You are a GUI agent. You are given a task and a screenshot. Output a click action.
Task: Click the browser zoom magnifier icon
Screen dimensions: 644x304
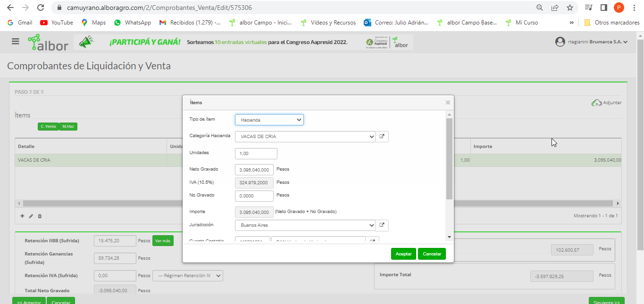tap(540, 8)
